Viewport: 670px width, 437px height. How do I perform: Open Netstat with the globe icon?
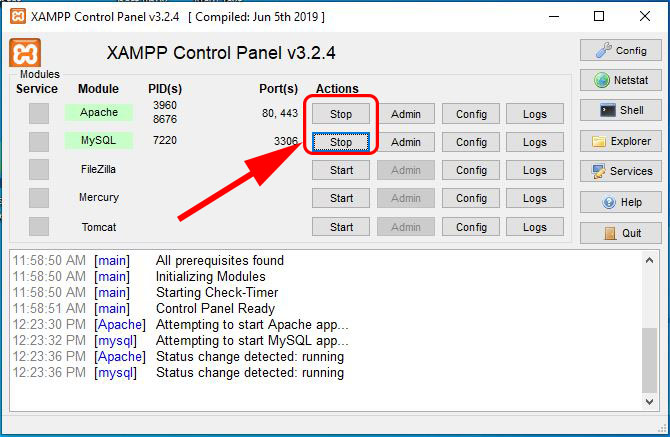pyautogui.click(x=620, y=80)
